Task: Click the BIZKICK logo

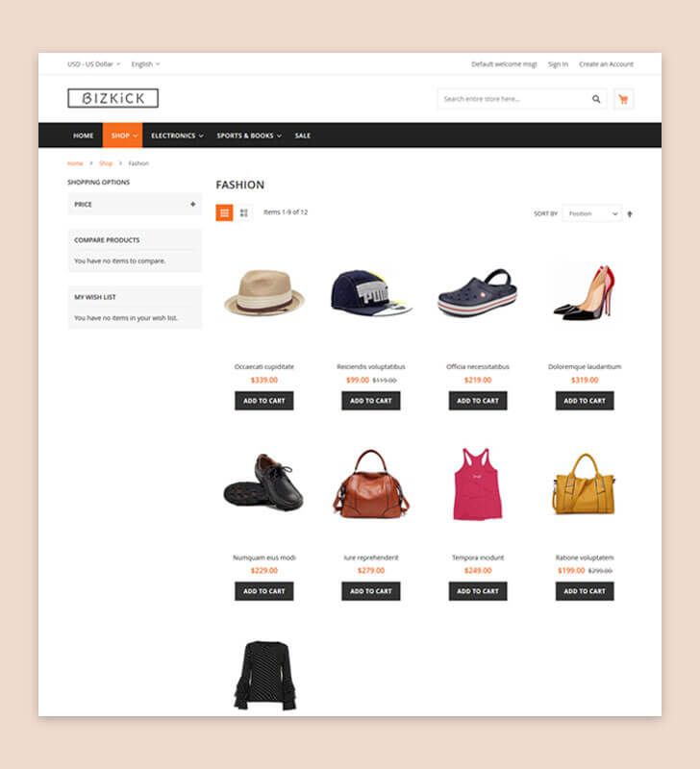Action: [112, 98]
